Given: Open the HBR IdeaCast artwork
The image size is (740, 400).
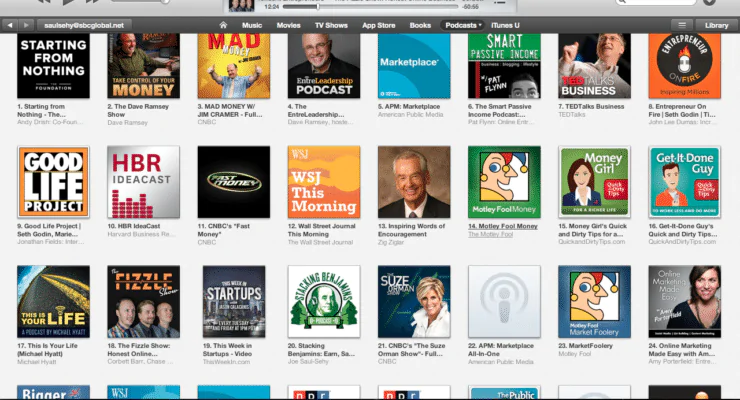Looking at the screenshot, I should click(x=143, y=182).
